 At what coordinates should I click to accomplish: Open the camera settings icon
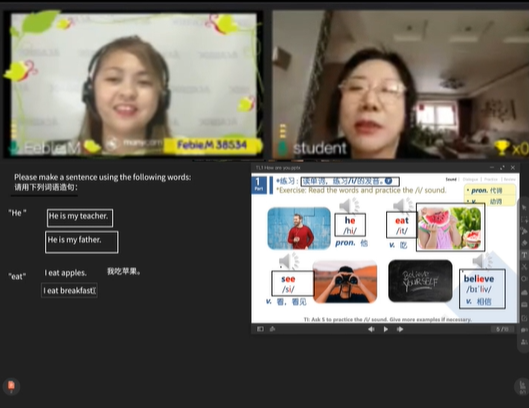click(x=524, y=330)
